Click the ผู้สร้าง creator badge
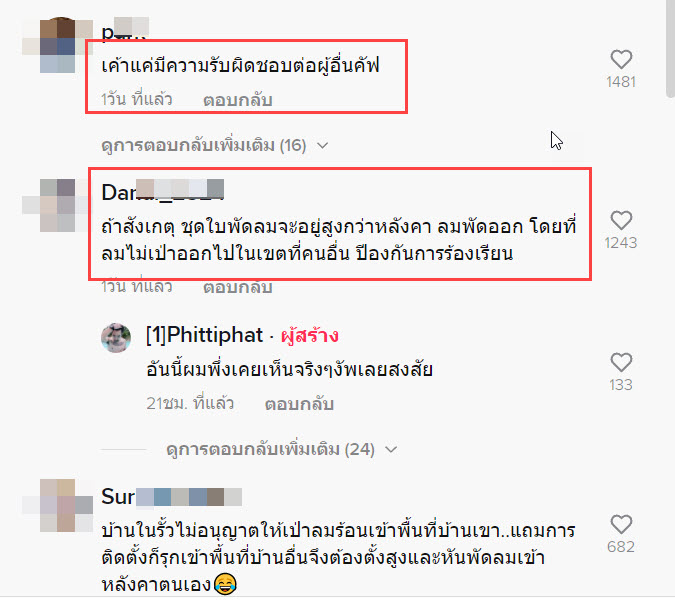 310,336
